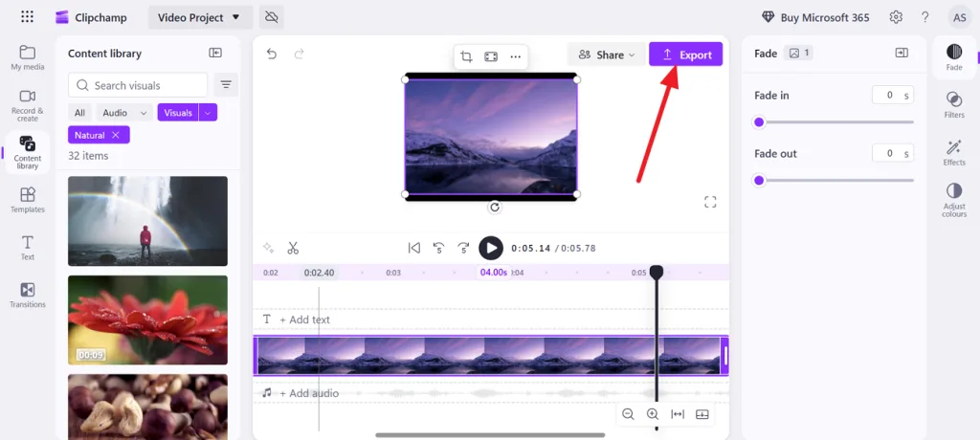Click the timeline collapse icon
980x440 pixels.
pos(702,414)
